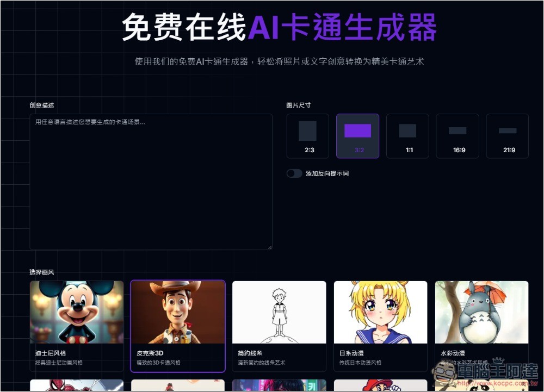Pick the 1:1 square size option
This screenshot has width=544, height=392.
tap(407, 136)
